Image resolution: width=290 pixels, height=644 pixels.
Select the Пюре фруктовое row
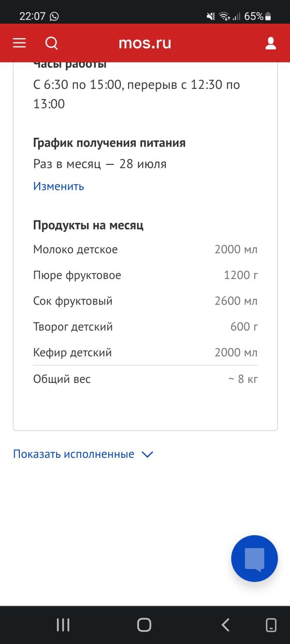tap(145, 275)
